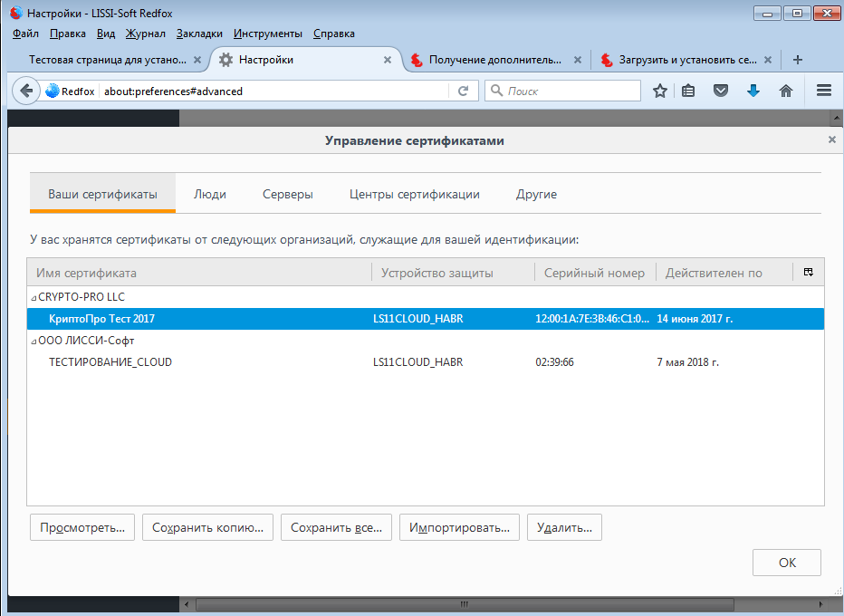The height and width of the screenshot is (616, 844).
Task: Open the Справка menu
Action: (x=334, y=34)
